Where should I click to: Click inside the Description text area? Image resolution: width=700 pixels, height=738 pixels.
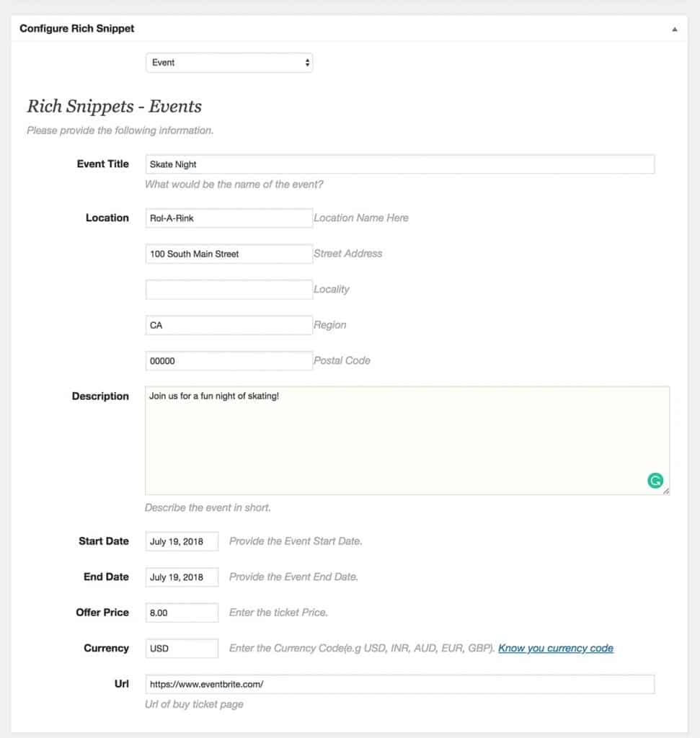pyautogui.click(x=407, y=440)
